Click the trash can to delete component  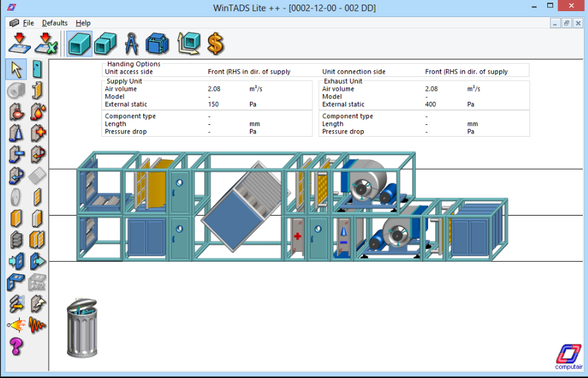(82, 328)
